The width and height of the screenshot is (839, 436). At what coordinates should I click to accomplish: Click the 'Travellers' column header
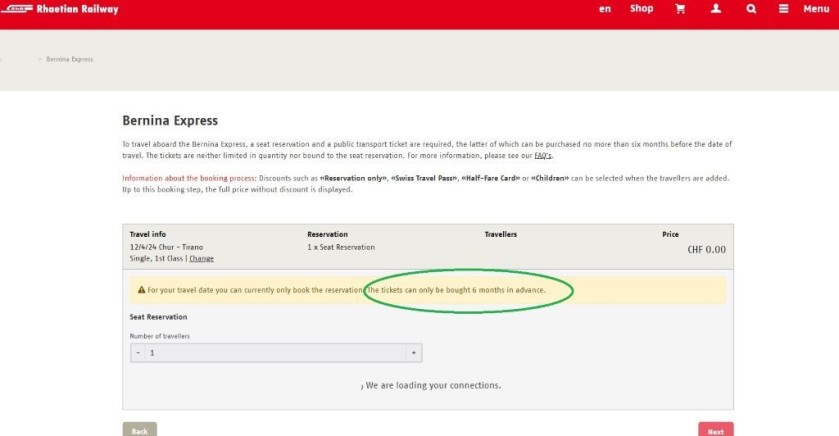(501, 234)
